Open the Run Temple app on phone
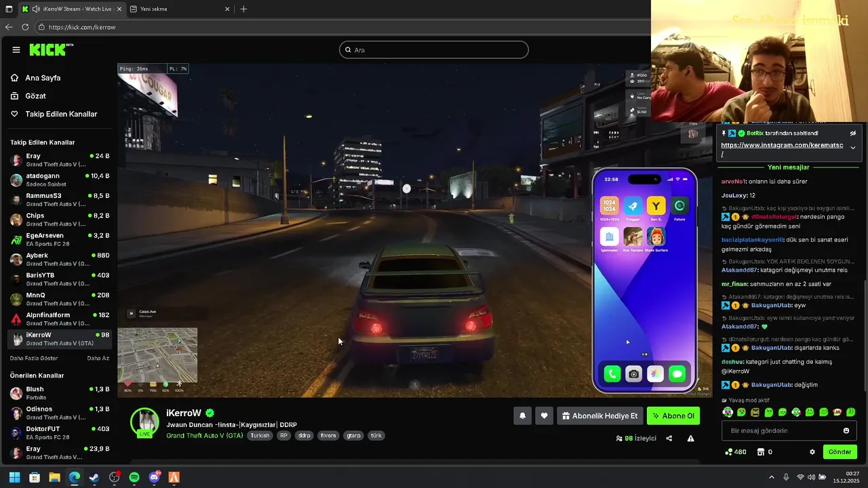868x488 pixels. (633, 237)
